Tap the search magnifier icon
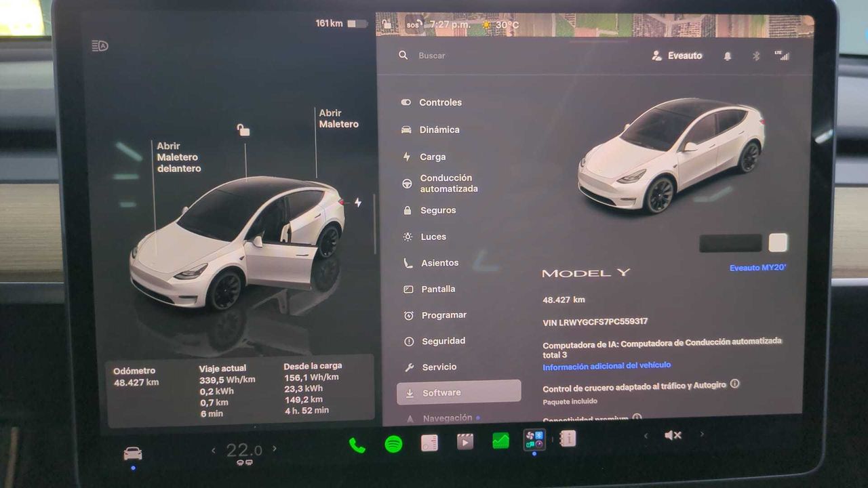This screenshot has width=868, height=488. pos(403,55)
